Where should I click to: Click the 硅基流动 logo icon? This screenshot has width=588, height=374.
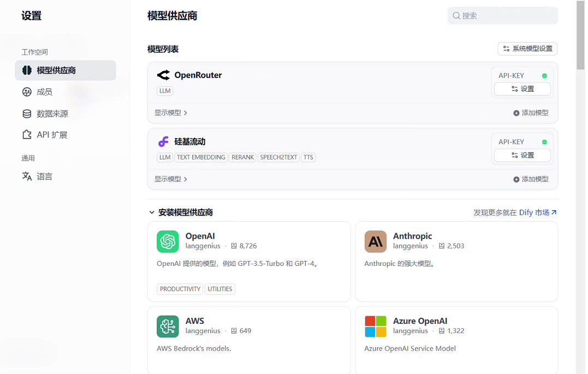(x=163, y=141)
